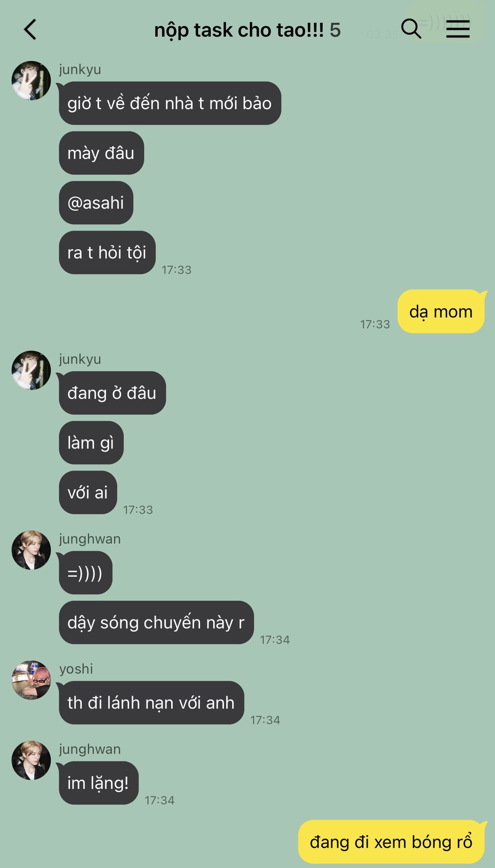
Task: Open junkyu's avatar above 'giờ t về đến nhà'
Action: [x=31, y=80]
